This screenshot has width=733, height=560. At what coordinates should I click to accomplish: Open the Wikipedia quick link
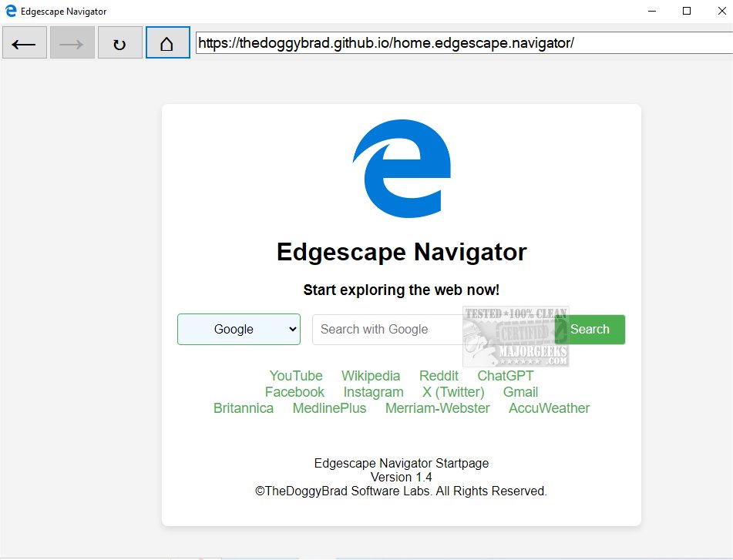(x=371, y=375)
